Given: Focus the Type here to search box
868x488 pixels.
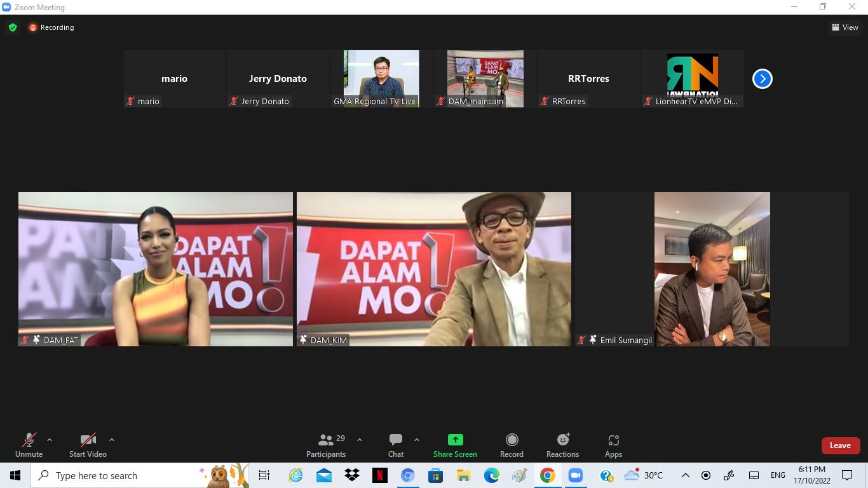Looking at the screenshot, I should point(140,475).
